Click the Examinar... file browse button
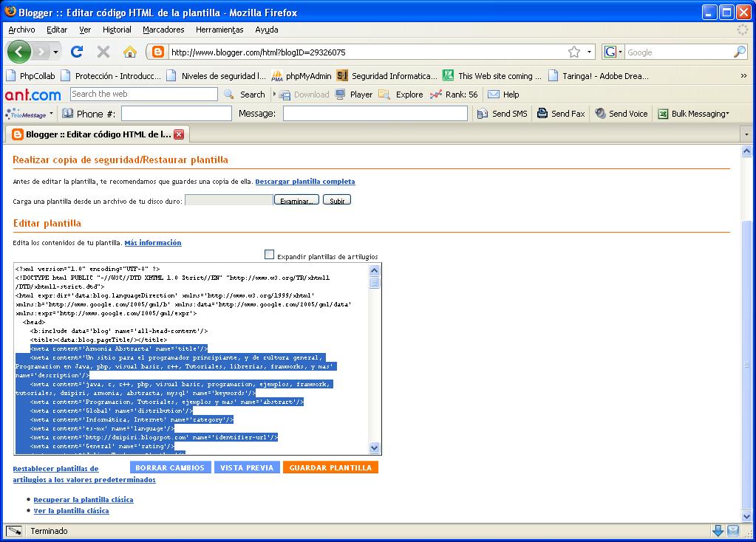Viewport: 756px width, 542px height. click(x=296, y=200)
